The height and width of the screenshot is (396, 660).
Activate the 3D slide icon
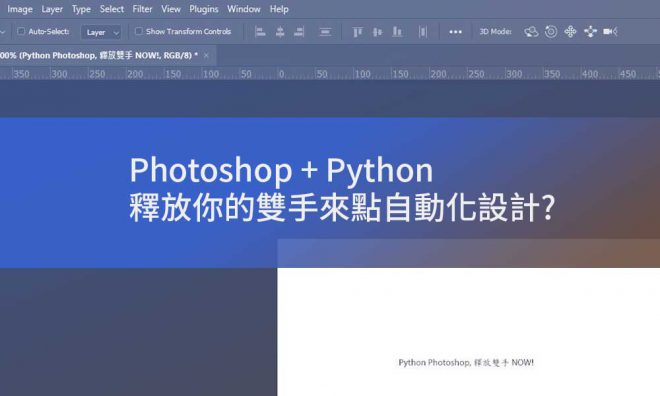coord(591,32)
